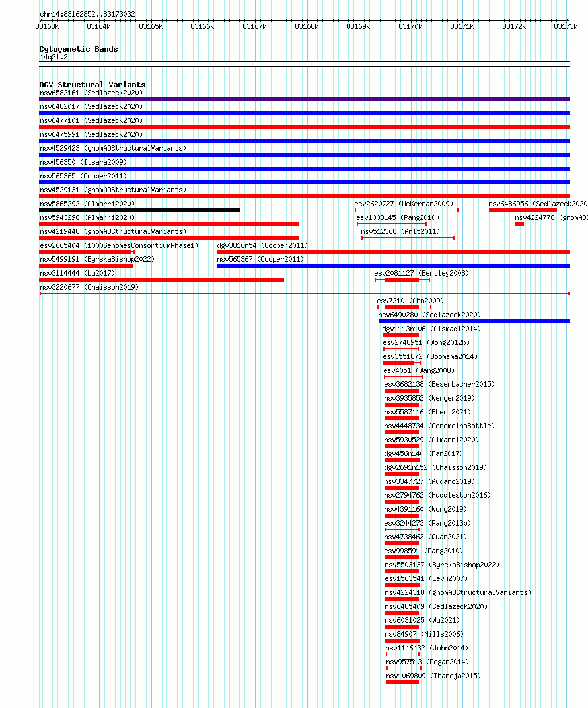
Task: Click nsv6490280 (Sedlazeck2020) label
Action: coord(429,315)
